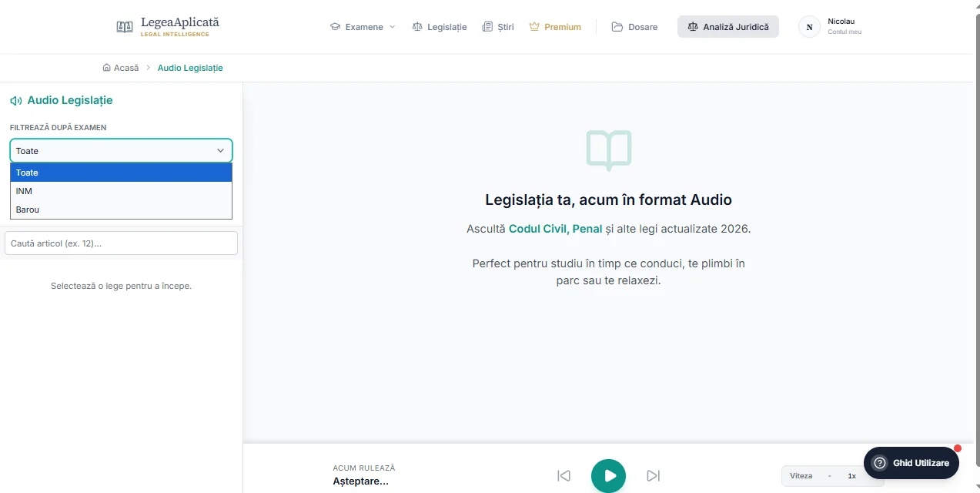Click the Caută articol search field

[121, 243]
